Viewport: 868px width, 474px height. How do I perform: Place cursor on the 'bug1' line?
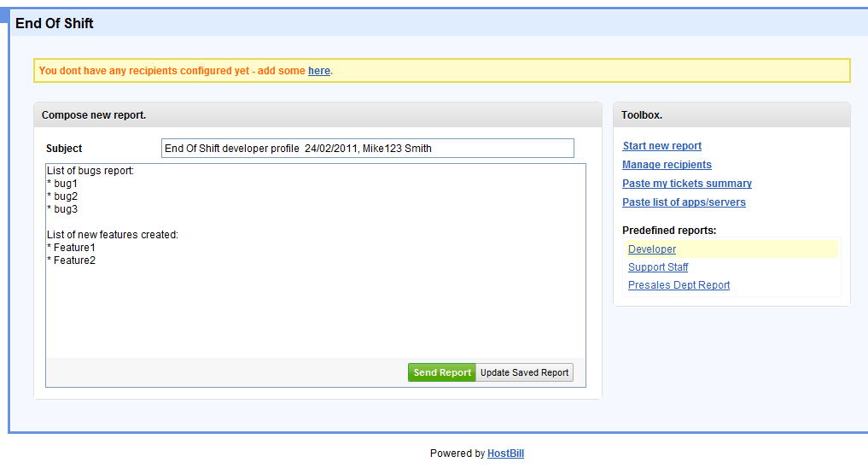click(x=66, y=184)
